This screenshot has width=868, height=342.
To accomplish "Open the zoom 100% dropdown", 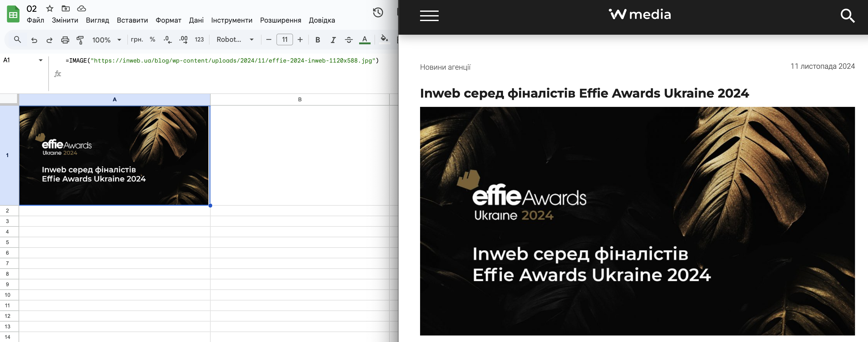I will click(106, 40).
